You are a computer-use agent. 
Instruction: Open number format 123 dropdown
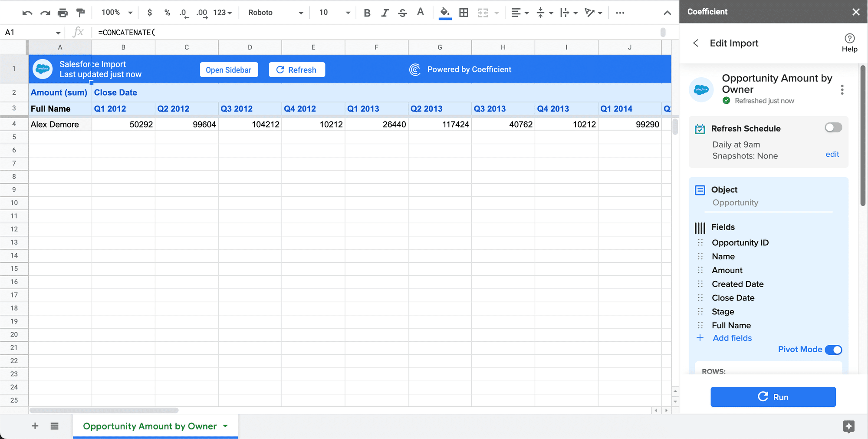(x=223, y=13)
